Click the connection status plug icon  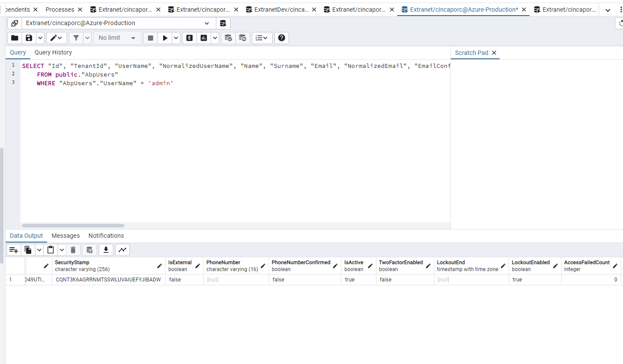(x=15, y=23)
